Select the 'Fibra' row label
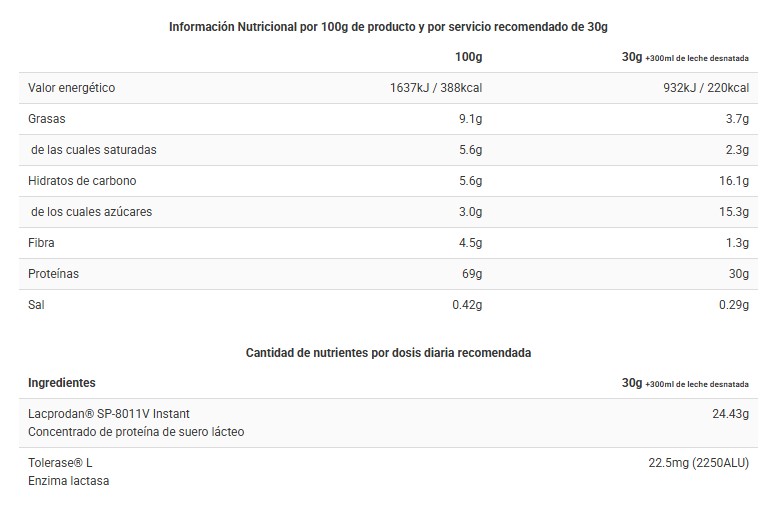Viewport: 780px width, 507px height. (x=41, y=243)
